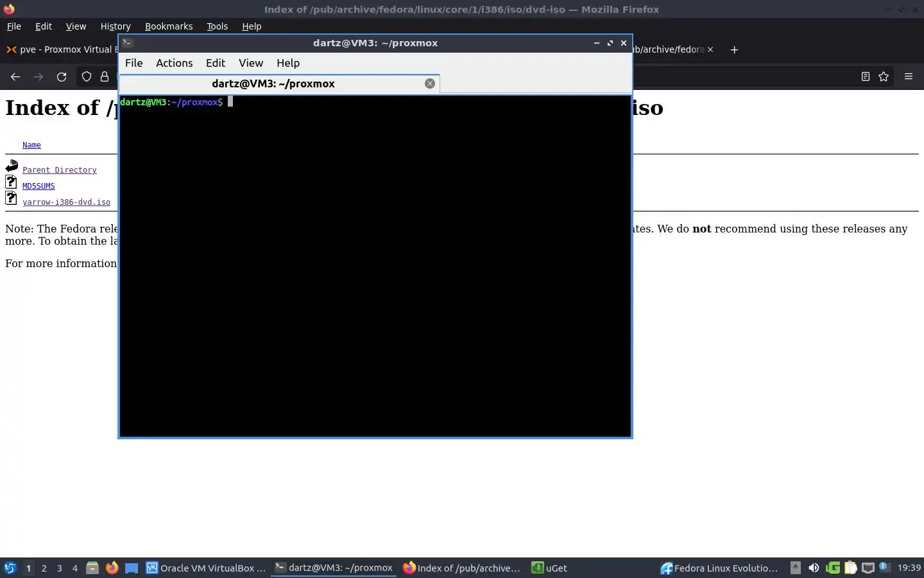Switch to Index of /pub/archive taskbar entry
Viewport: 924px width, 578px height.
tap(462, 568)
